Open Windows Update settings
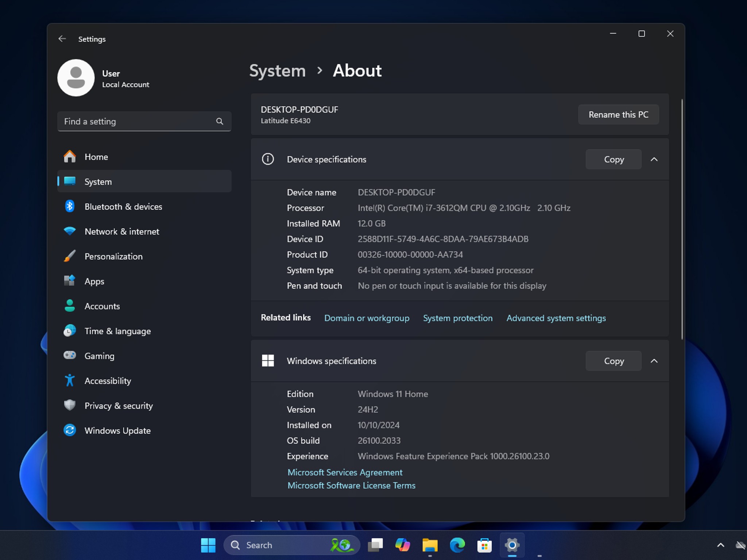This screenshot has width=747, height=560. [x=144, y=431]
